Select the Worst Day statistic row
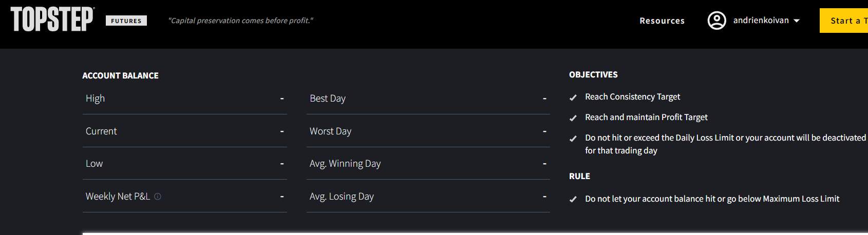The height and width of the screenshot is (235, 868). [x=428, y=131]
